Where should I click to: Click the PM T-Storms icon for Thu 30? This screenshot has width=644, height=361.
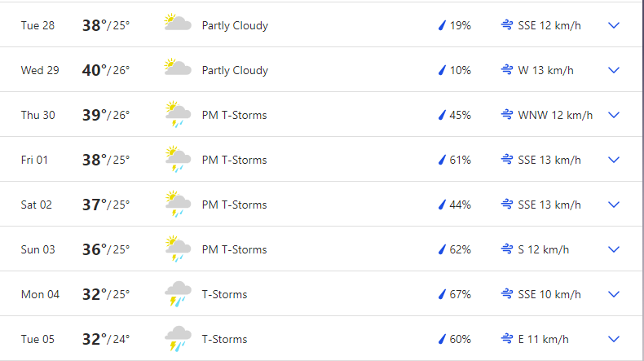[177, 114]
